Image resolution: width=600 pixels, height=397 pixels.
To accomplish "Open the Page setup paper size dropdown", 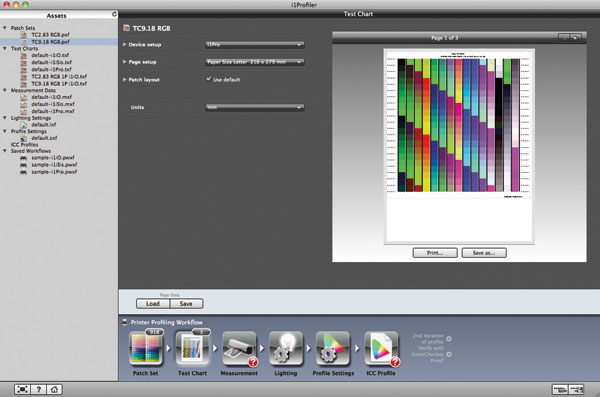I will click(x=255, y=62).
